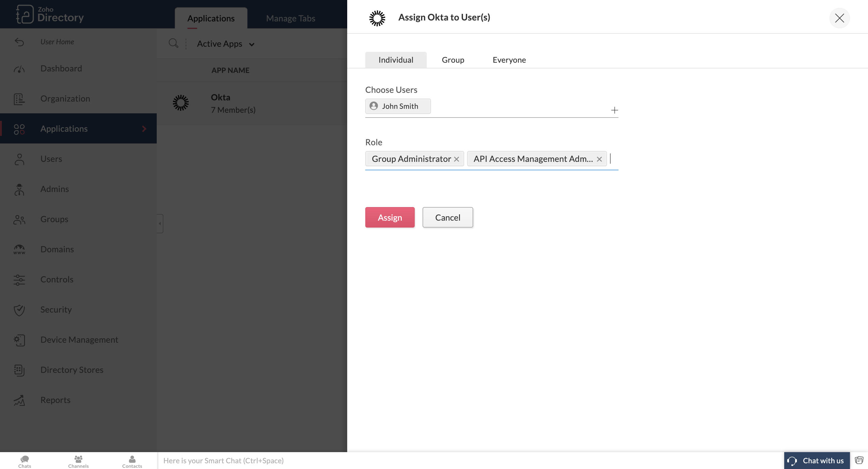
Task: Click the APP NAME column header
Action: click(231, 70)
